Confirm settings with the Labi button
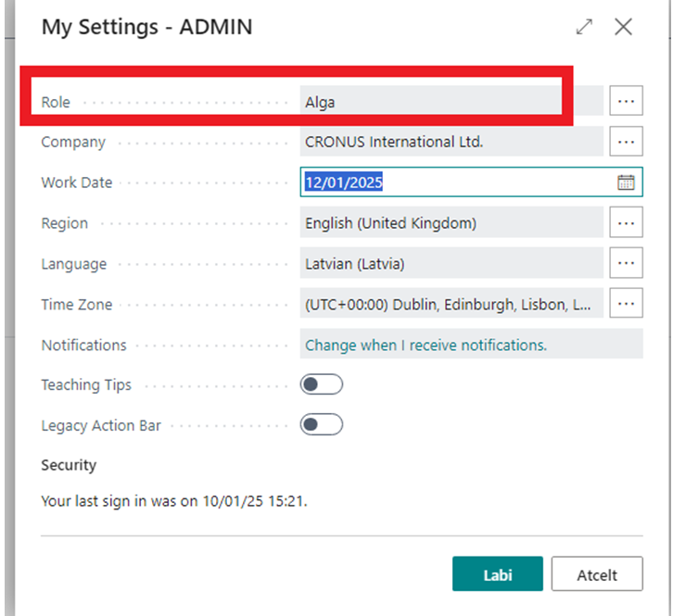The width and height of the screenshot is (673, 616). [498, 574]
